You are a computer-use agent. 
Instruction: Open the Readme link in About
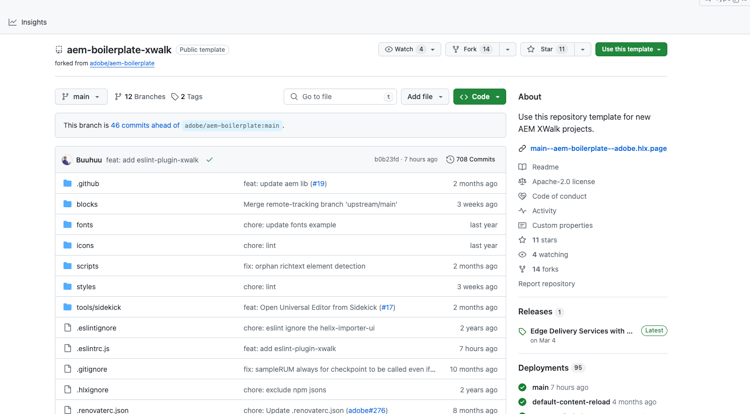(x=545, y=167)
